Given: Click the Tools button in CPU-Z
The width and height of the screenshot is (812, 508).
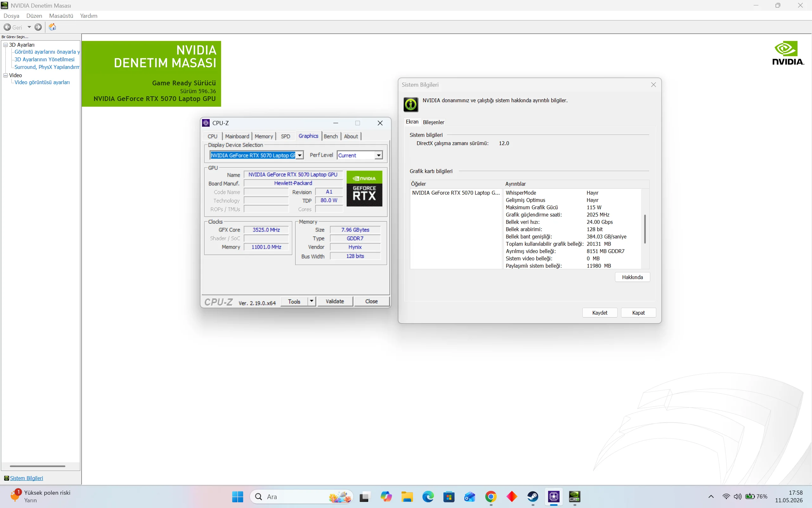Looking at the screenshot, I should 294,301.
